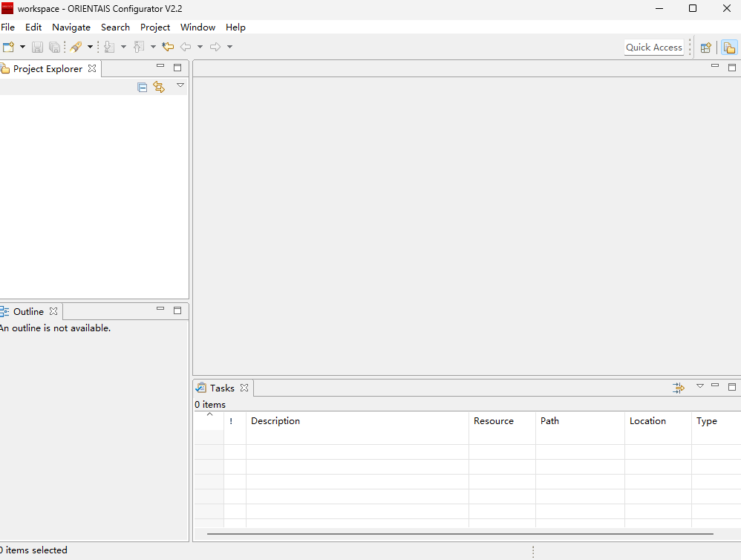Click the Open Perspective icon
Screen dimensions: 741x560
pyautogui.click(x=705, y=48)
